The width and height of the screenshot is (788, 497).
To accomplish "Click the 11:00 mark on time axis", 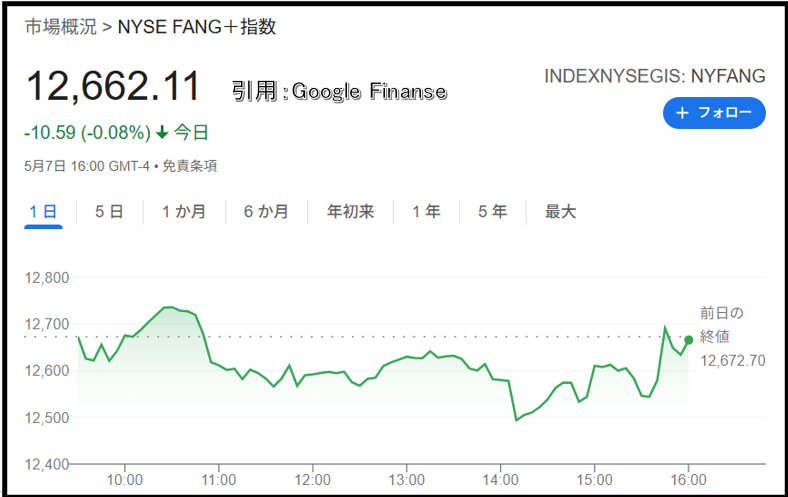I will [x=219, y=480].
